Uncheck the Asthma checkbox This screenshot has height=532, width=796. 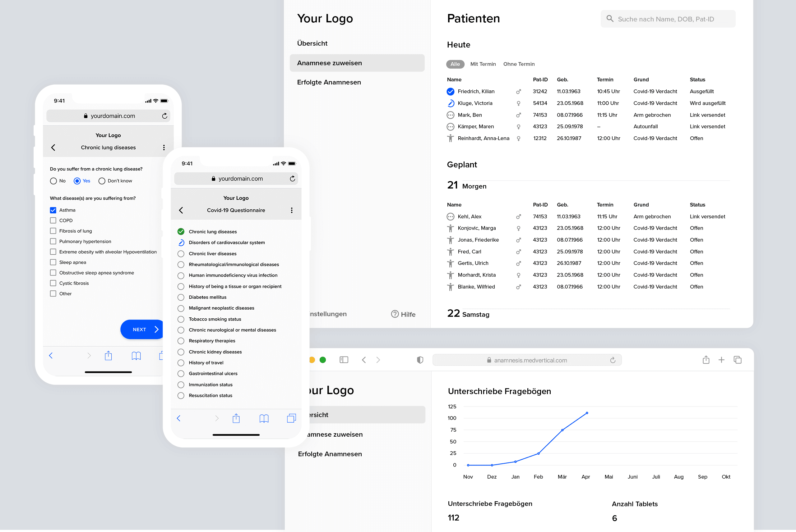tap(53, 210)
